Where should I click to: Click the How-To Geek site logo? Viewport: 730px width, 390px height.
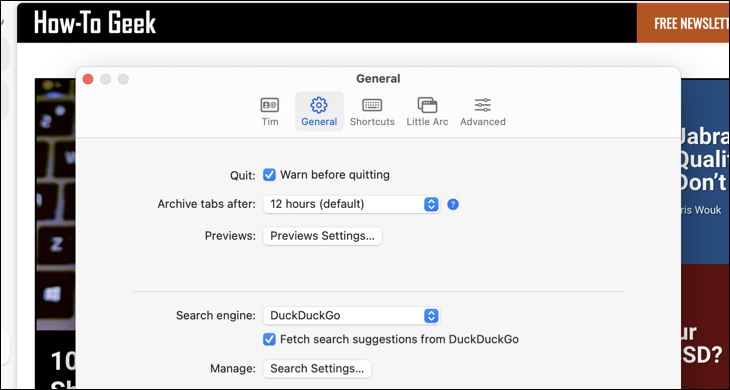(x=95, y=22)
